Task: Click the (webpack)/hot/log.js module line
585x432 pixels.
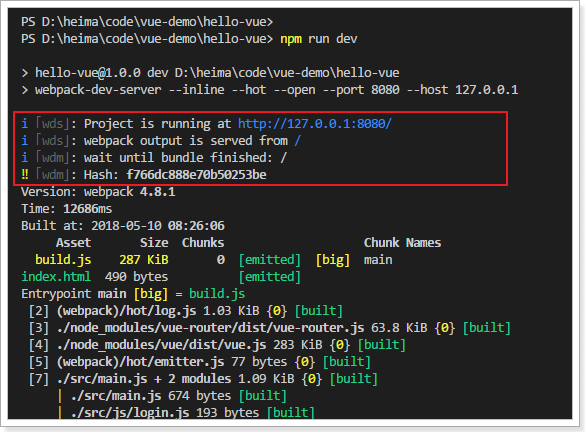Action: 186,311
